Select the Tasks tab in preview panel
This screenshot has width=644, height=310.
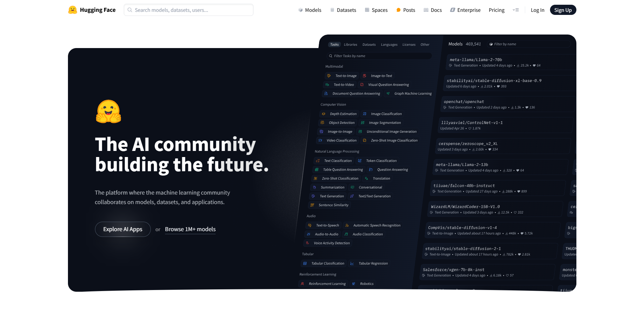click(334, 45)
